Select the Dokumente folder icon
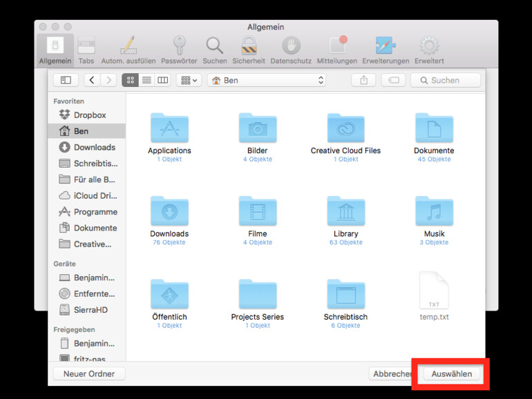Image resolution: width=532 pixels, height=399 pixels. (x=435, y=128)
